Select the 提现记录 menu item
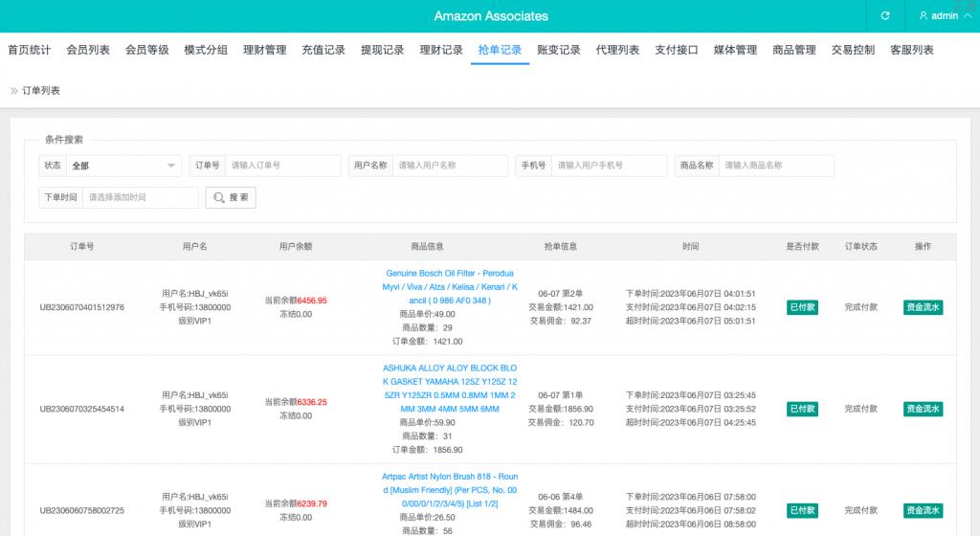 (x=383, y=50)
